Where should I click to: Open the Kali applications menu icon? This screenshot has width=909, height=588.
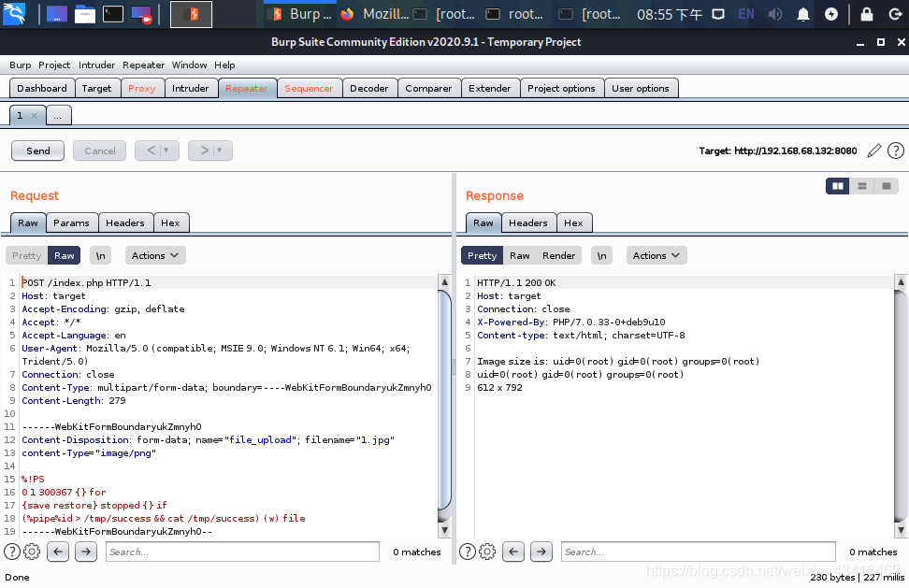click(x=14, y=14)
